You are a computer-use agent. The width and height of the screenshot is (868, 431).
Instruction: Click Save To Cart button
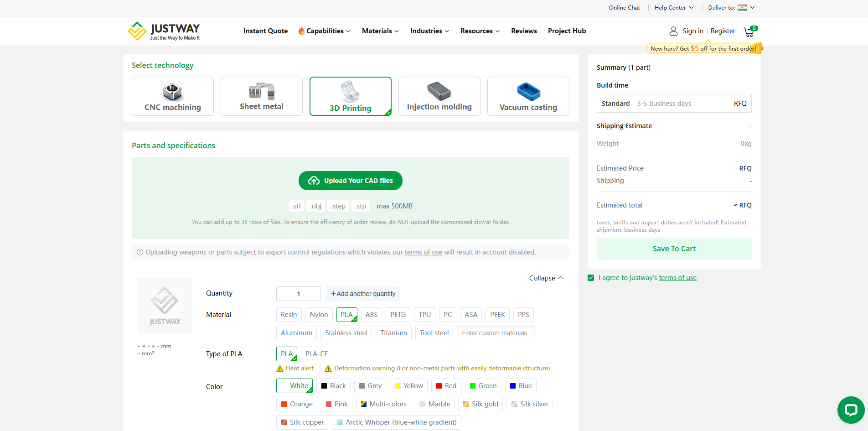click(674, 249)
